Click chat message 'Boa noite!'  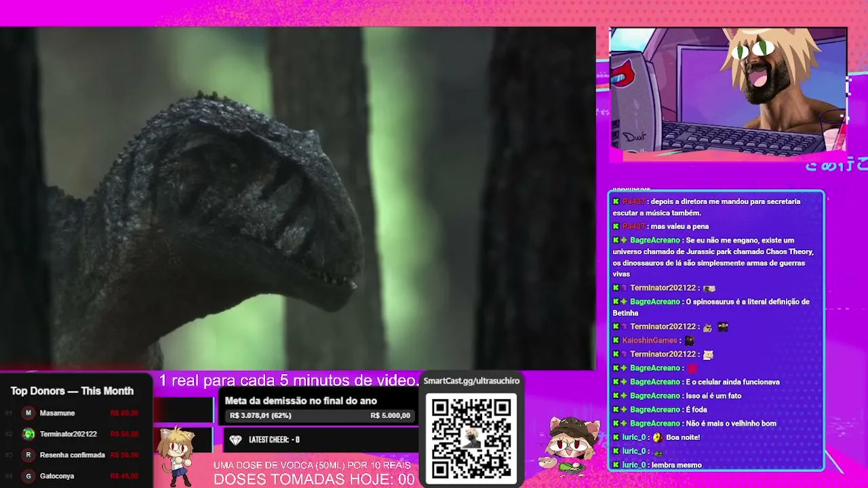tap(683, 437)
